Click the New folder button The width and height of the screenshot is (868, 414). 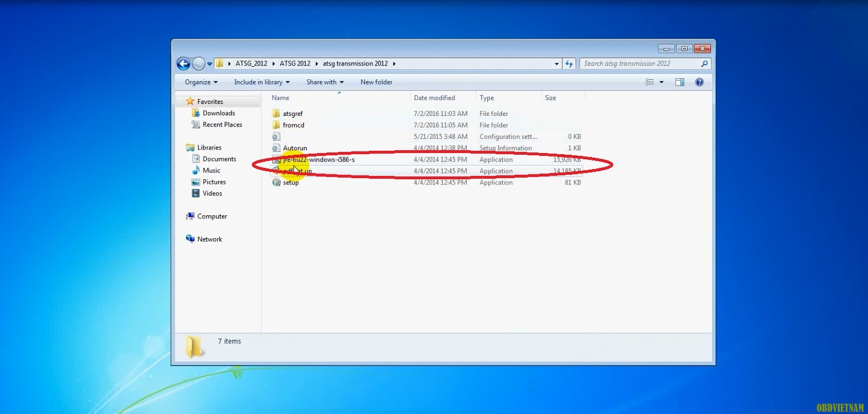[x=376, y=82]
